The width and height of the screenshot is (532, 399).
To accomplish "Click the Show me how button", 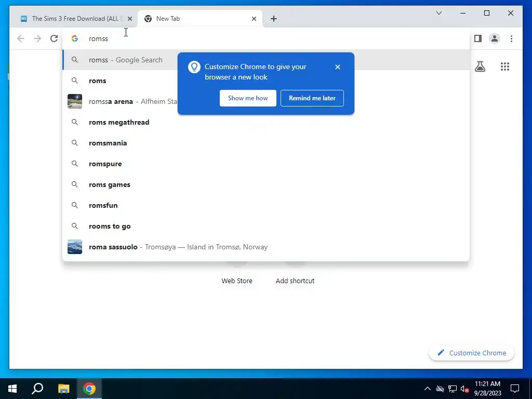I will (248, 98).
